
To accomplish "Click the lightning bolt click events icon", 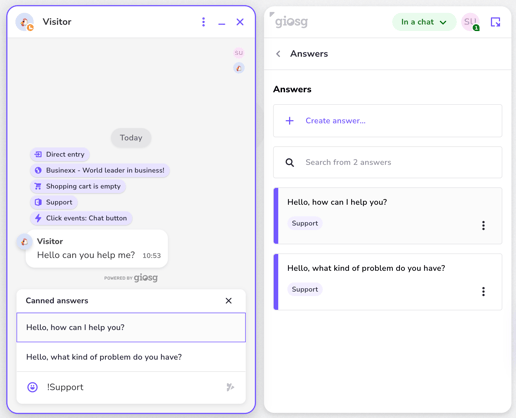I will point(38,218).
